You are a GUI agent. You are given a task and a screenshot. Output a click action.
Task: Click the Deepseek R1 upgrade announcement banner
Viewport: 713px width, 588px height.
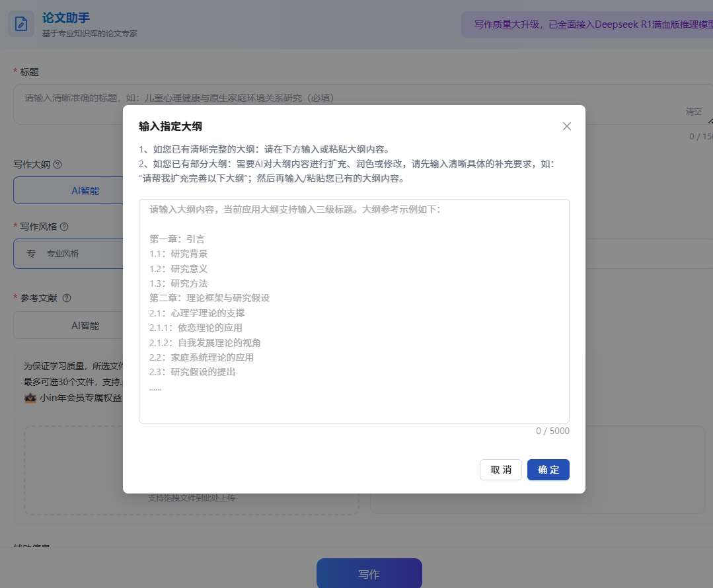click(x=587, y=23)
